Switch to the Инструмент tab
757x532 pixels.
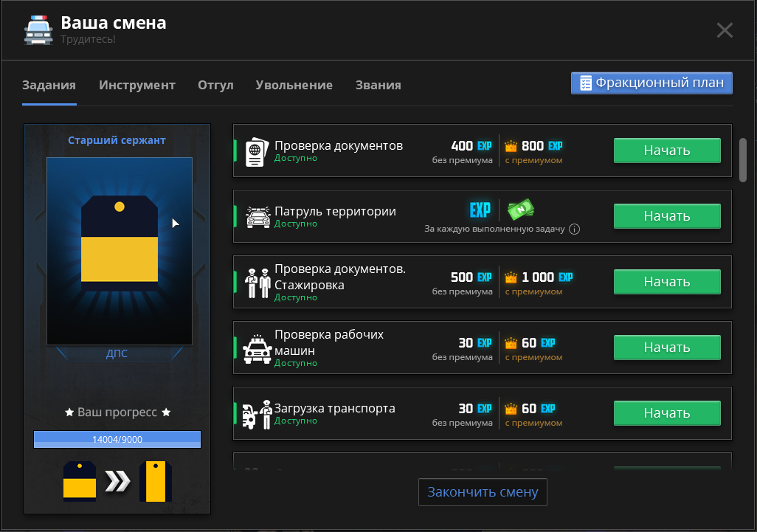(x=137, y=85)
